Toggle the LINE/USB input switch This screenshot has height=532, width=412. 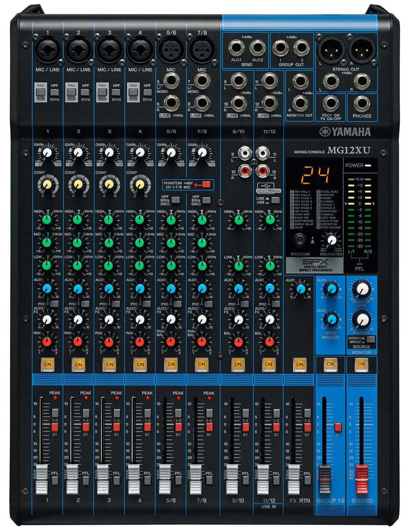point(275,200)
